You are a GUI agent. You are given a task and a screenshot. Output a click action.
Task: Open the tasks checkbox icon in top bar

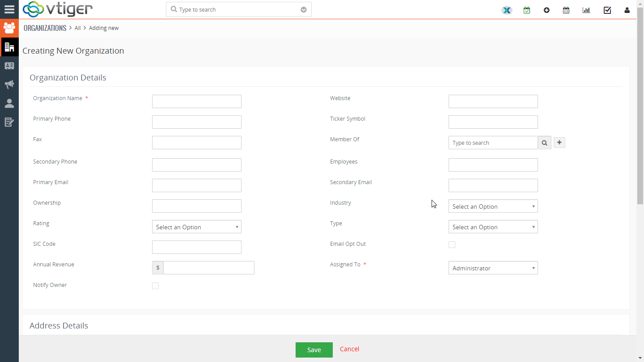607,9
